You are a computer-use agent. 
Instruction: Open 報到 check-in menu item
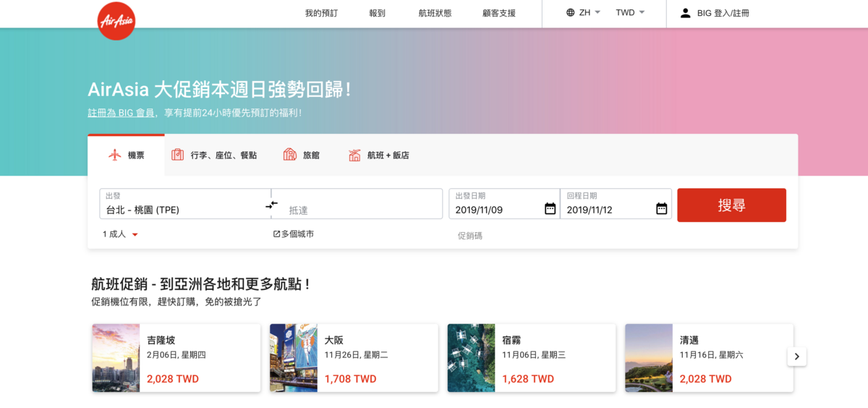pyautogui.click(x=378, y=13)
